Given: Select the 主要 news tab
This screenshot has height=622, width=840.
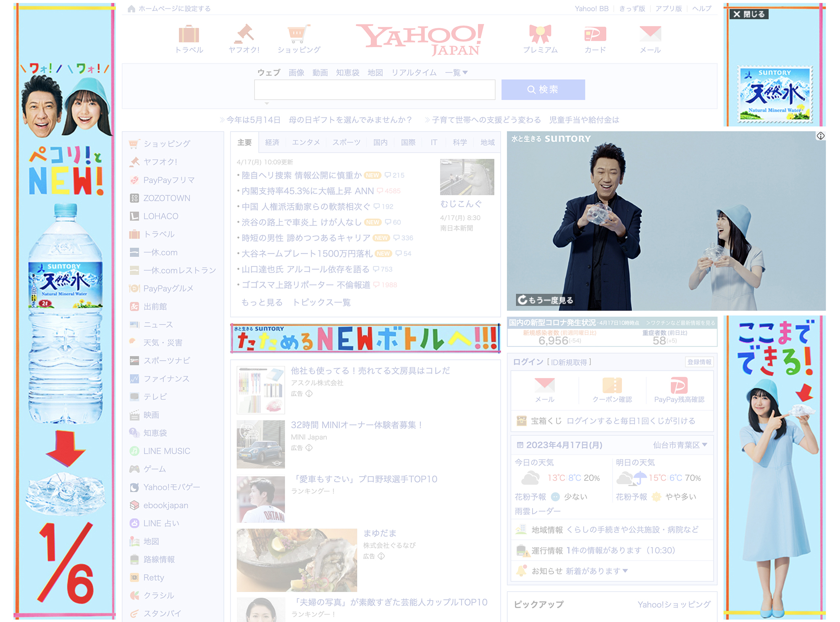Looking at the screenshot, I should coord(244,142).
